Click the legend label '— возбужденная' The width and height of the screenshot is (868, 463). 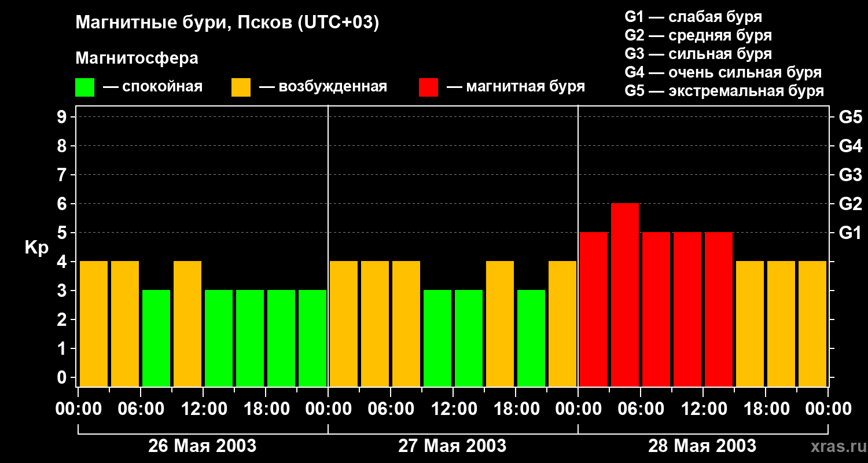click(323, 87)
